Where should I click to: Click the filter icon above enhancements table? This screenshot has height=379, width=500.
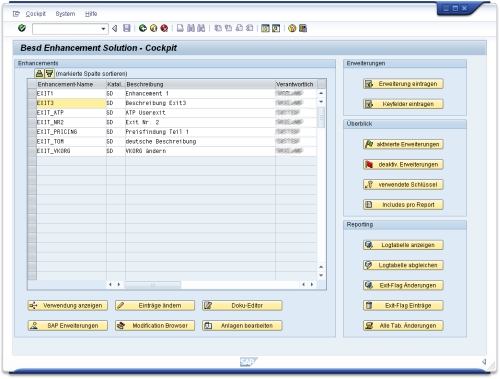[49, 73]
